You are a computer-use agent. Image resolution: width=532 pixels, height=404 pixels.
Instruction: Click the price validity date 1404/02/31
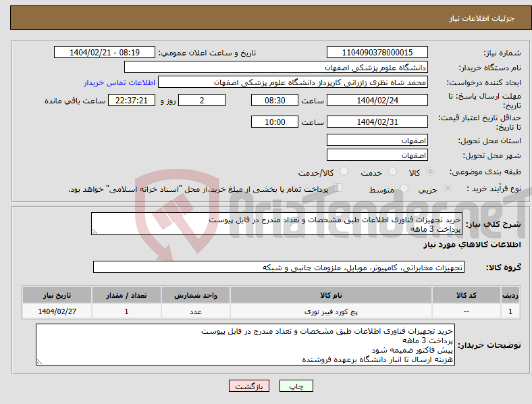(x=377, y=122)
